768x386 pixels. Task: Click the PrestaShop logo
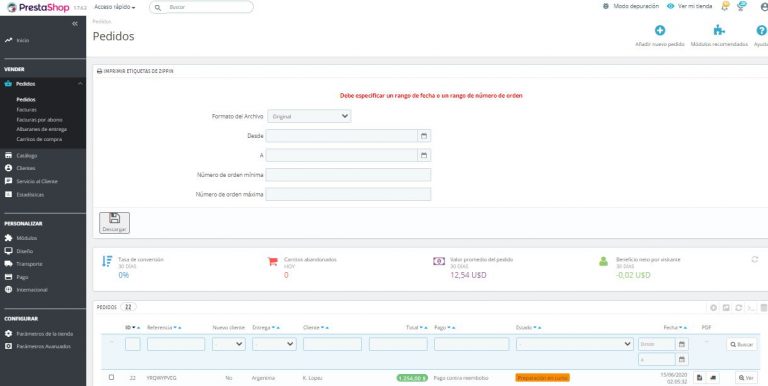pyautogui.click(x=38, y=7)
